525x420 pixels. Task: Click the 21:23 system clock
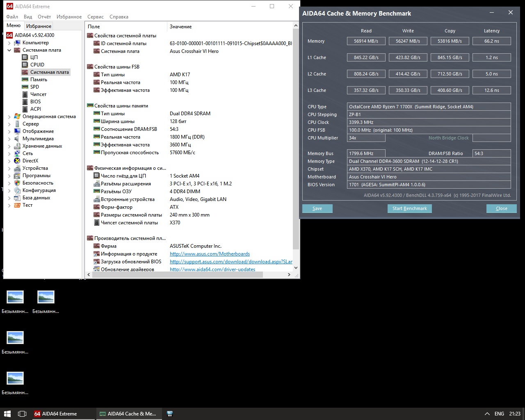click(515, 414)
